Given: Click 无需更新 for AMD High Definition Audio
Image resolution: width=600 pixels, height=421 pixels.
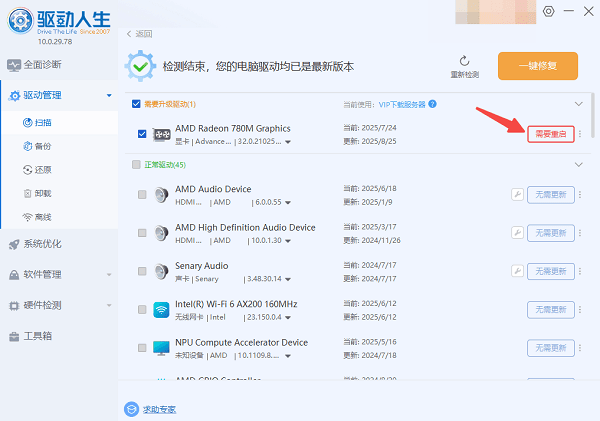Looking at the screenshot, I should pos(551,233).
